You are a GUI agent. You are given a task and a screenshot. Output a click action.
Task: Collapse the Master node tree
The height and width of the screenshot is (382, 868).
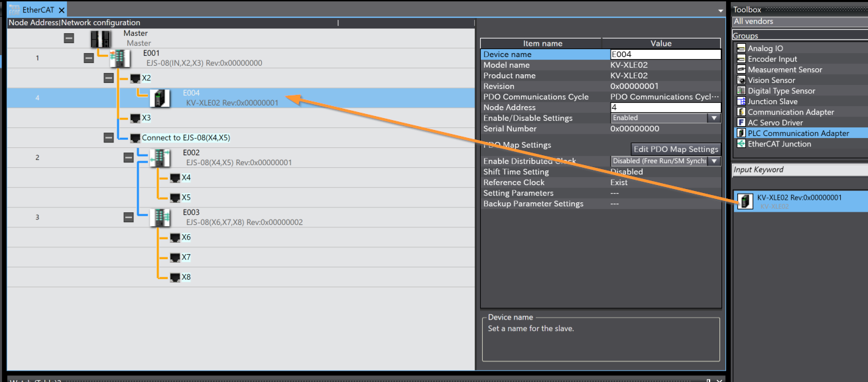click(69, 38)
